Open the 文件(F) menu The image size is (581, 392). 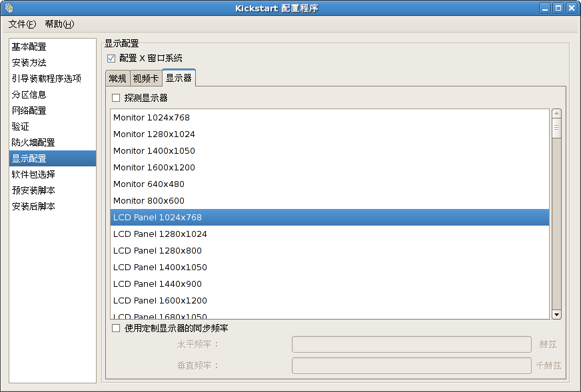22,24
